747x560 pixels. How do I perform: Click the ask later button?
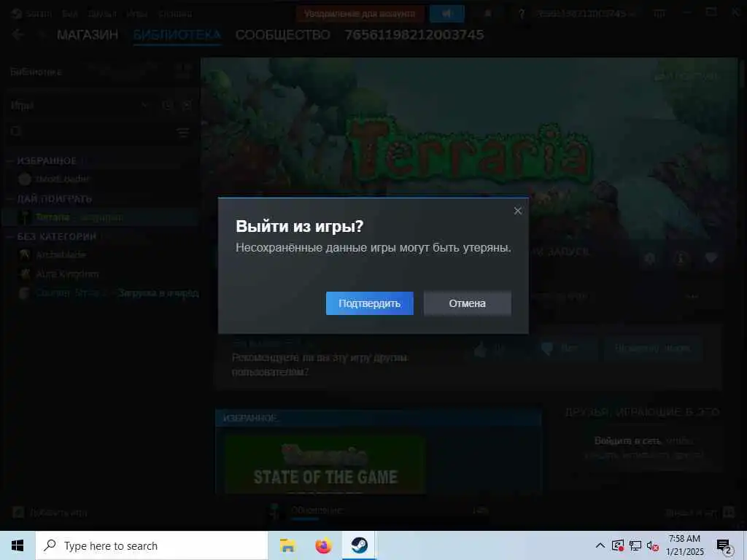[653, 349]
